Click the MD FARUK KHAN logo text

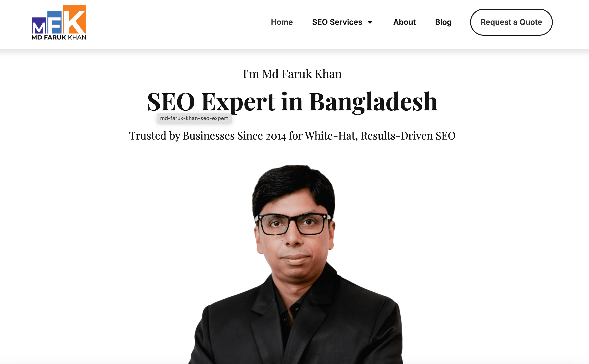[59, 37]
